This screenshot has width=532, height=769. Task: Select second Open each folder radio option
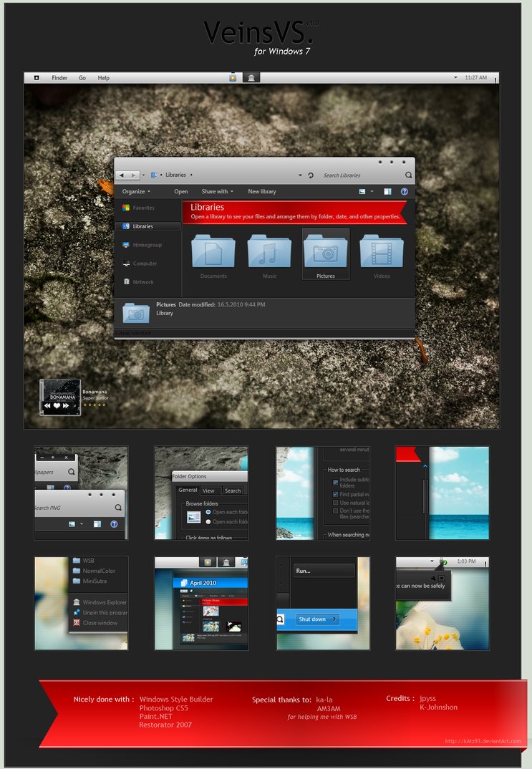click(208, 522)
